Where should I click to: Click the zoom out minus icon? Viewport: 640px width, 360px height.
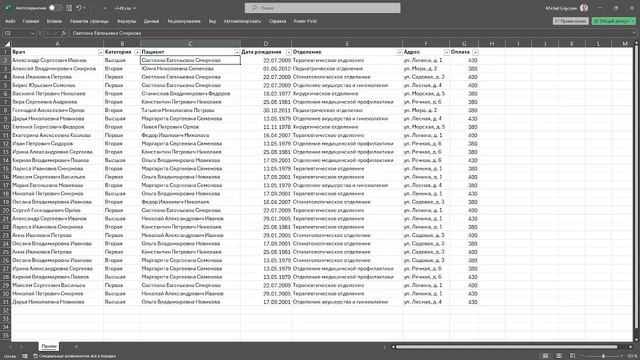(x=582, y=356)
